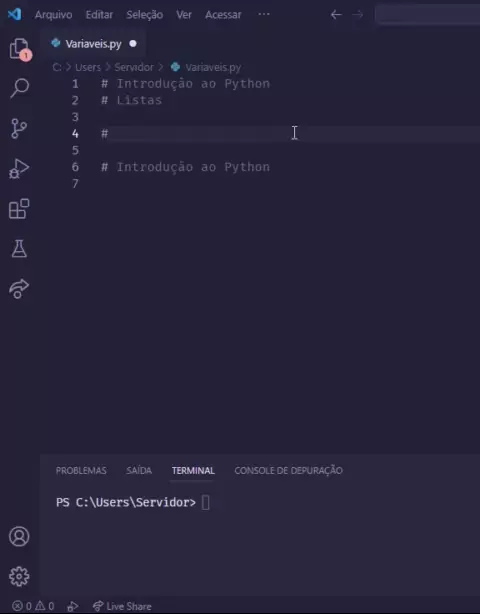
Task: Click the Servidor breadcrumb segment
Action: (x=134, y=67)
